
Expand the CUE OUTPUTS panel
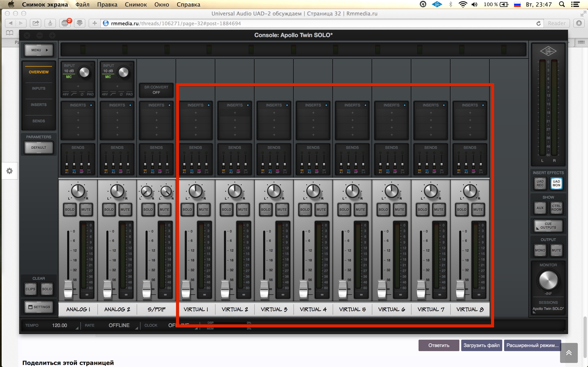pos(548,226)
